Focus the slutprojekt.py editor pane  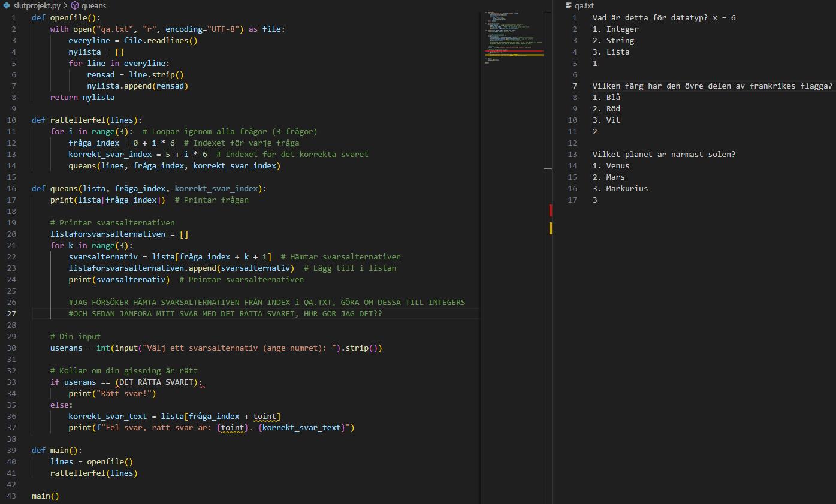coord(240,240)
